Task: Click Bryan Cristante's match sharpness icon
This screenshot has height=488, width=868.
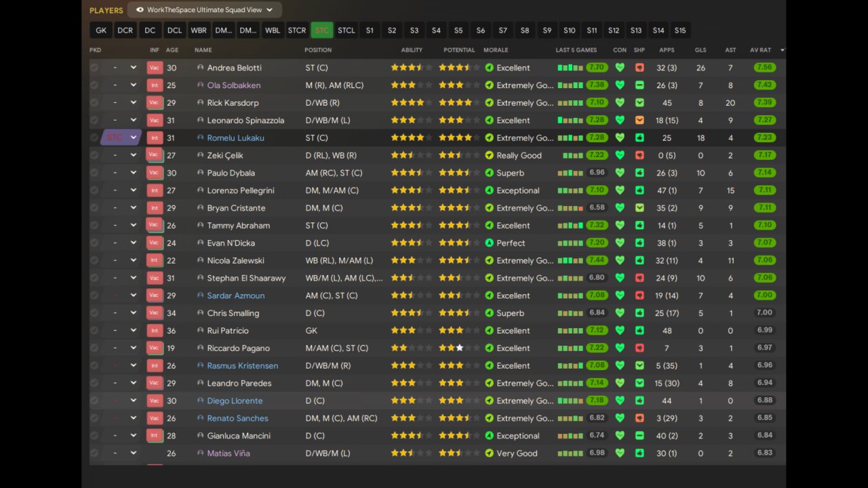Action: pos(639,208)
